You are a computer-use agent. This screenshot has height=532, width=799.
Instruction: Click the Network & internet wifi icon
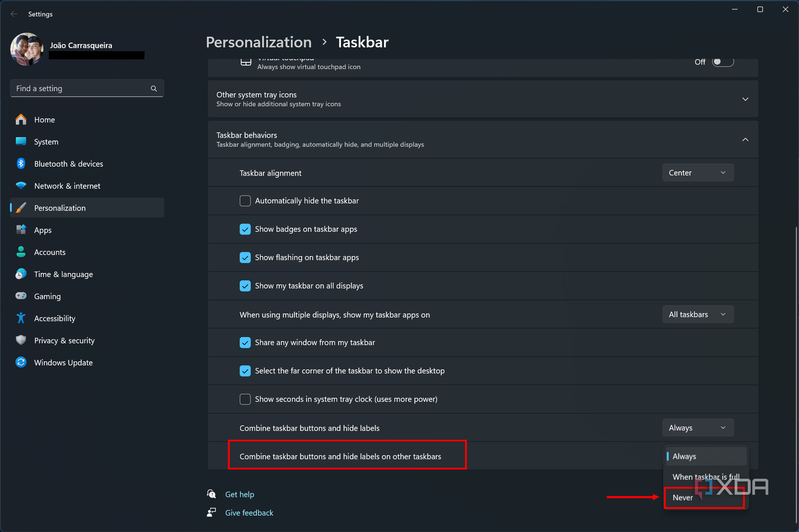click(21, 186)
